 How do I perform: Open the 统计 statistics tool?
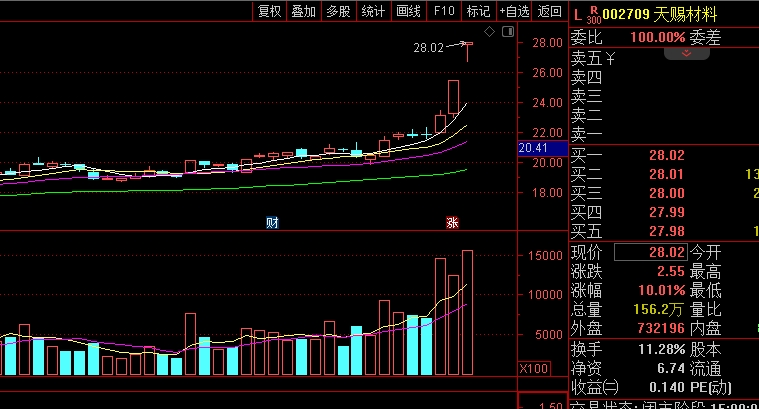coord(373,11)
